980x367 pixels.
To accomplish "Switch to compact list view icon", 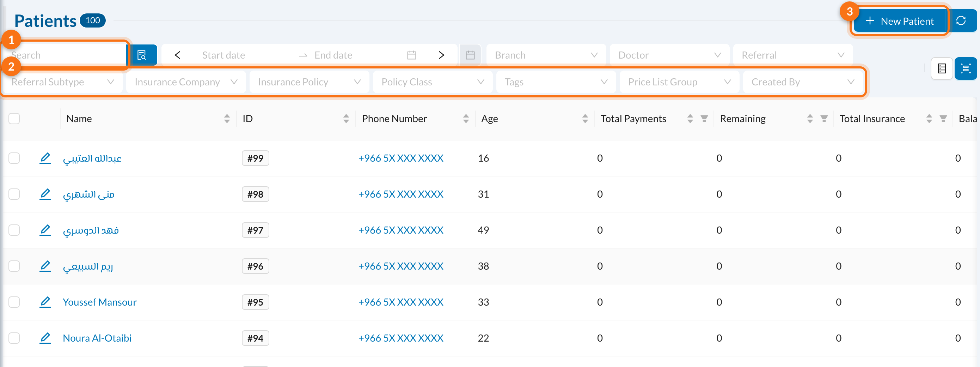I will (942, 68).
